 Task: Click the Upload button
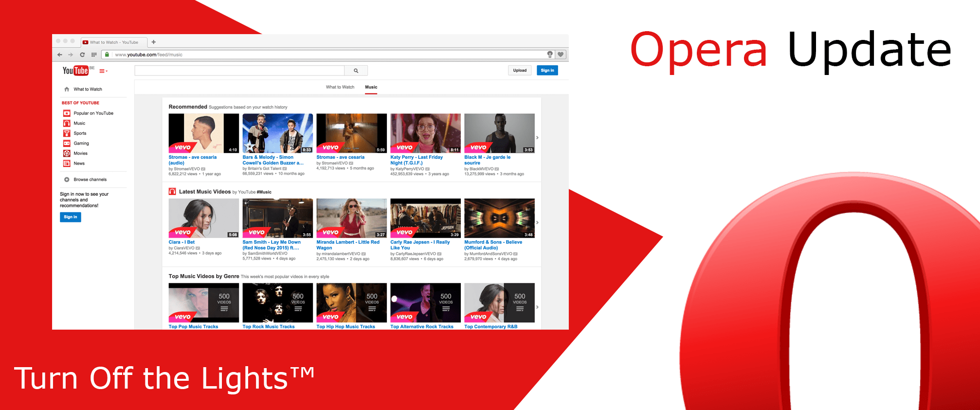coord(520,71)
